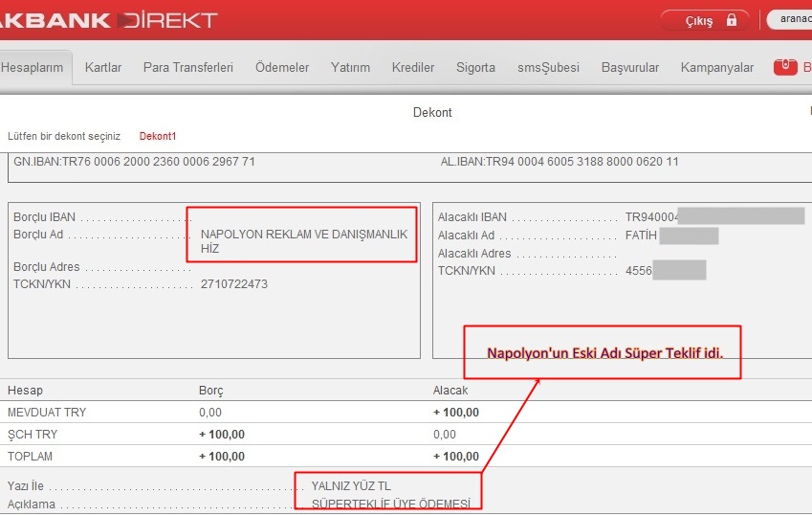Click the TOPLAM row label
Viewport: 812px width, 516px height.
30,457
